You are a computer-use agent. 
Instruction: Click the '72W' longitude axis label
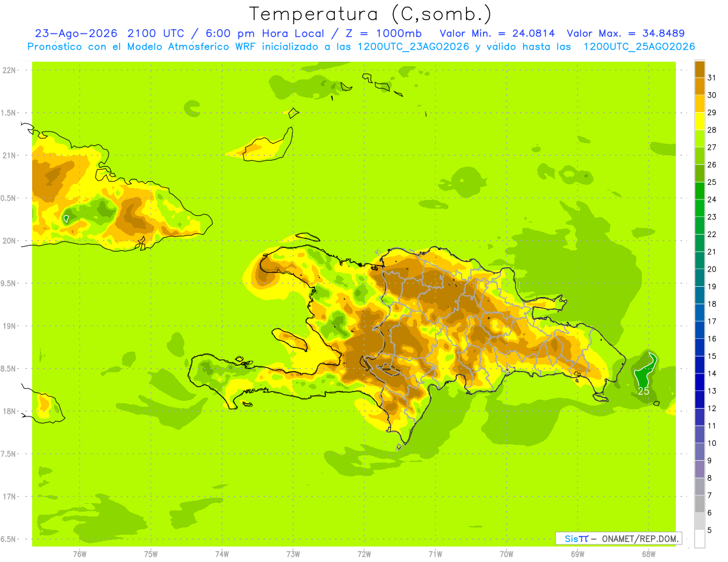pyautogui.click(x=364, y=554)
